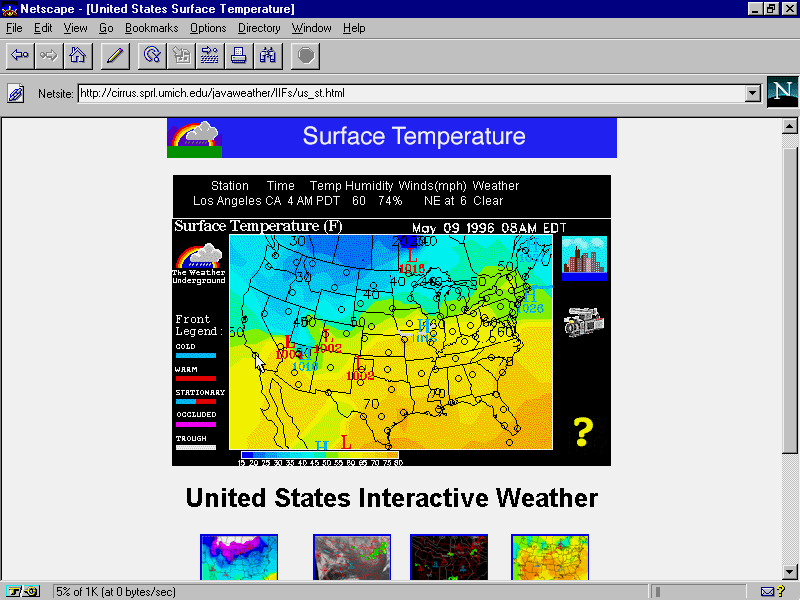Click the Back arrow toolbar button
The width and height of the screenshot is (800, 600).
point(19,55)
